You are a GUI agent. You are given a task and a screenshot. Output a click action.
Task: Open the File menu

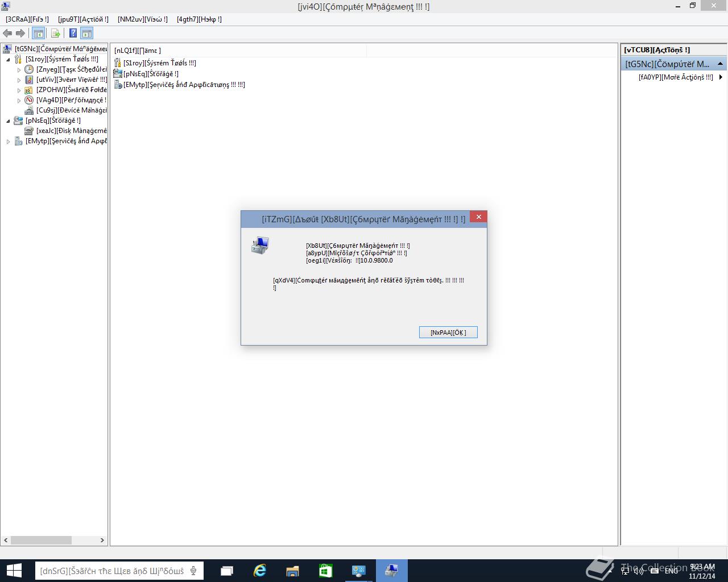[x=27, y=19]
